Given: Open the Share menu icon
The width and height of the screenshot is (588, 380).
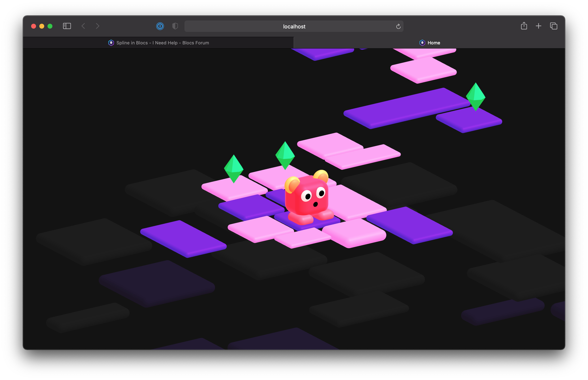Looking at the screenshot, I should (x=524, y=26).
